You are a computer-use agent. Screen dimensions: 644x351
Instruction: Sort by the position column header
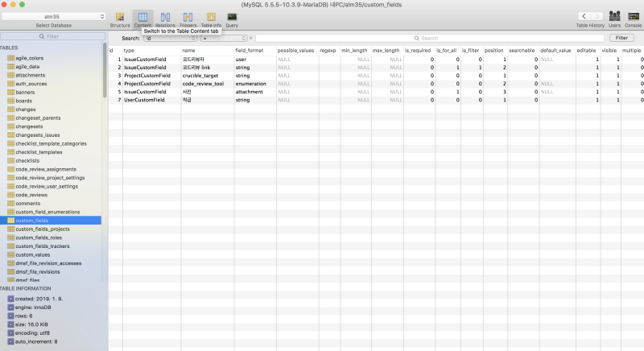pyautogui.click(x=495, y=51)
